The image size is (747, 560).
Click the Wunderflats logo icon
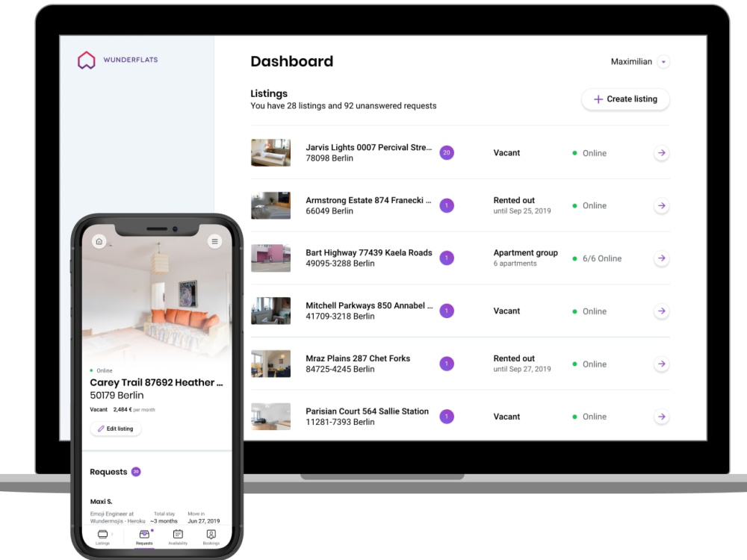[86, 60]
